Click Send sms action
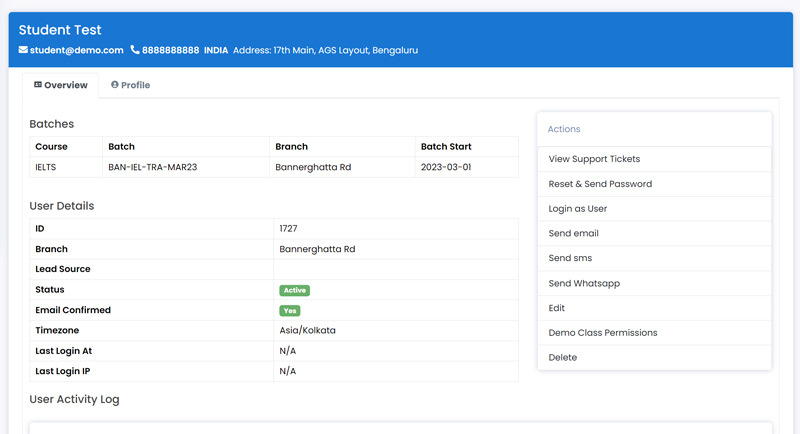The image size is (800, 434). point(654,258)
